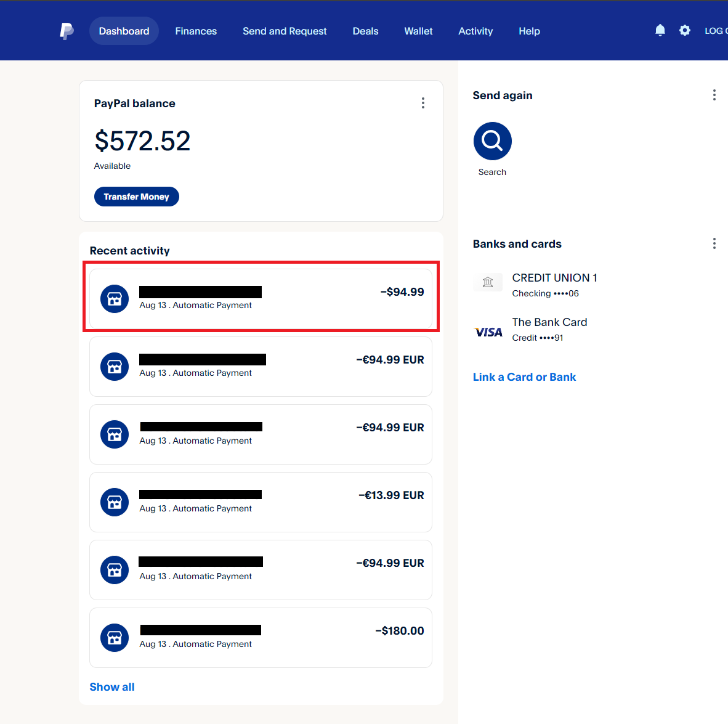Select the CREDIT UNION 1 account name
Screen dimensions: 728x724
(554, 278)
